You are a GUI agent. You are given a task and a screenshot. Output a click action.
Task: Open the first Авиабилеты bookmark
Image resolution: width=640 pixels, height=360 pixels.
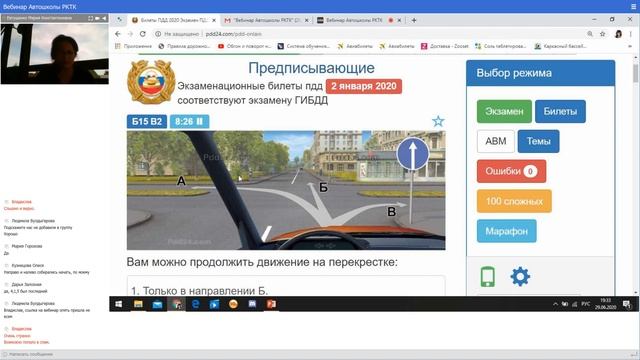pos(355,46)
